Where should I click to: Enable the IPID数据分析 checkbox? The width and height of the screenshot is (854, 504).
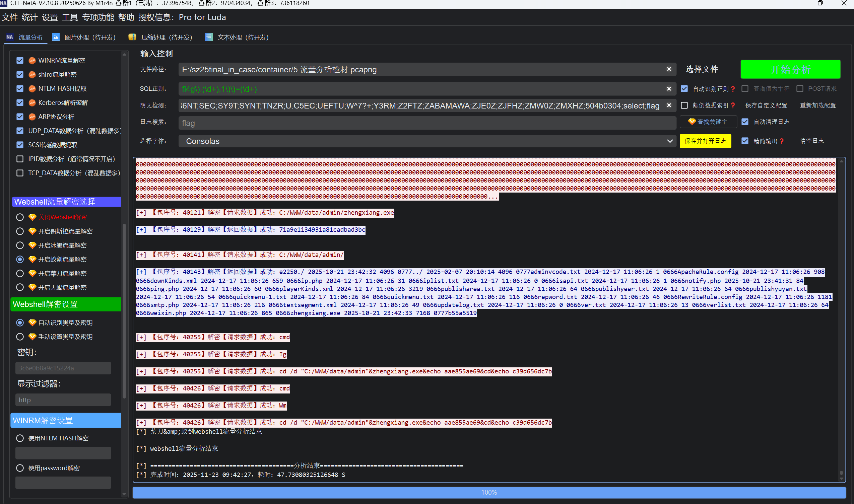(20, 159)
